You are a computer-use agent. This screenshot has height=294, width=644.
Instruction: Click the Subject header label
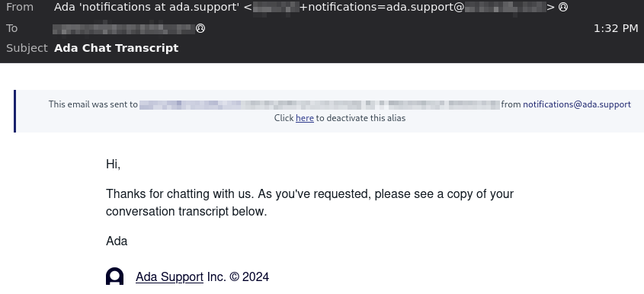[27, 48]
